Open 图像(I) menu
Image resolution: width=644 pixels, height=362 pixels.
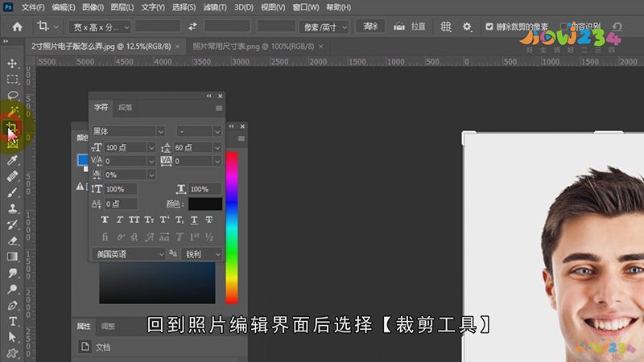pos(93,7)
